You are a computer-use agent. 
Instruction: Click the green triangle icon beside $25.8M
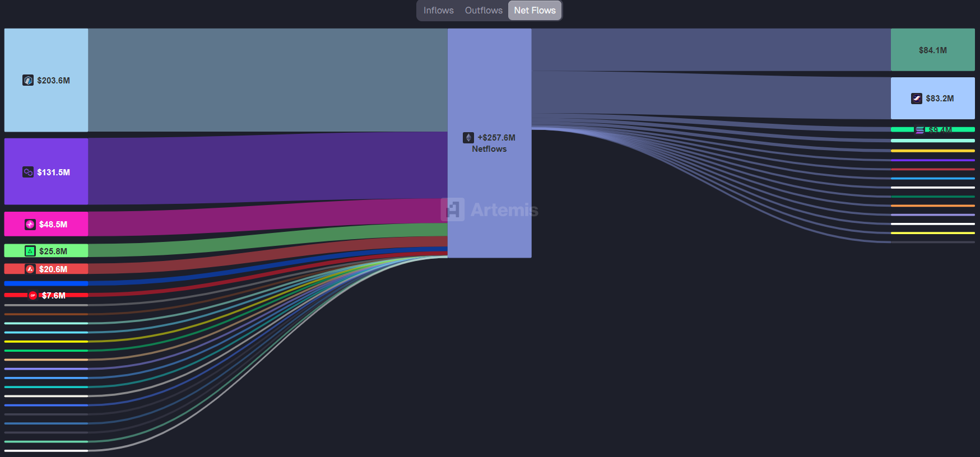(30, 251)
